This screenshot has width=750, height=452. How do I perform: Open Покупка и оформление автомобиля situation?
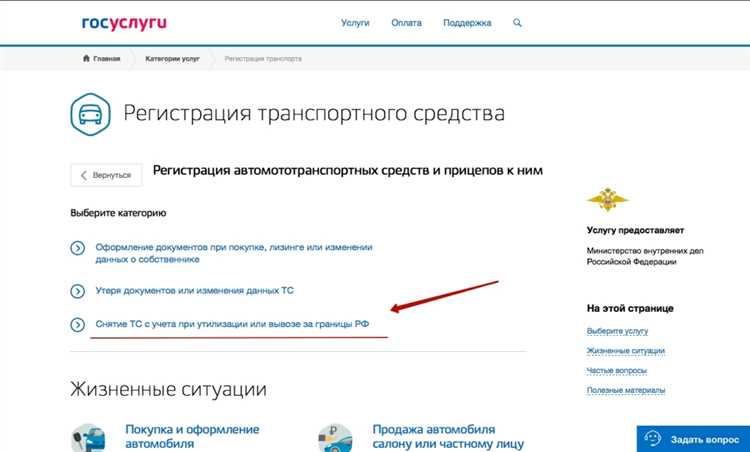point(192,436)
